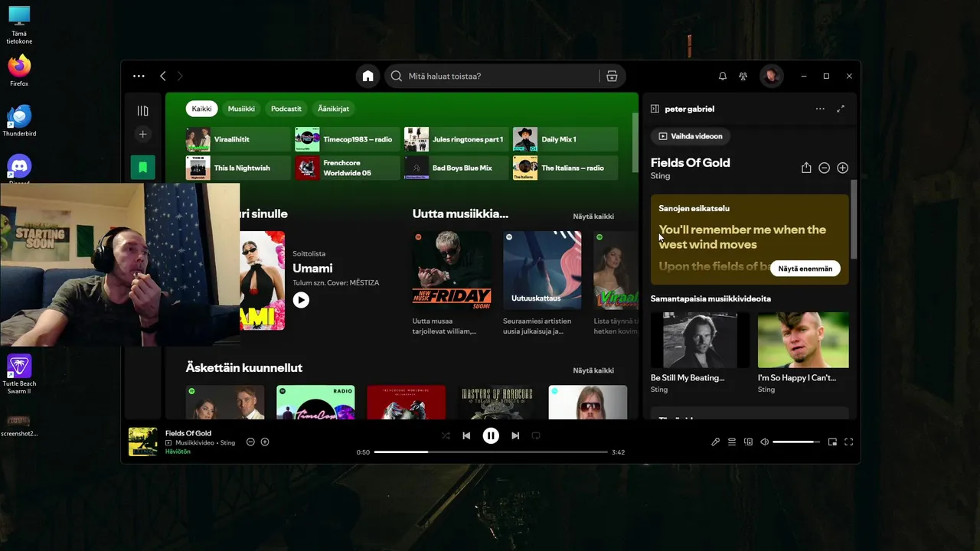Viewport: 980px width, 551px height.
Task: Open the Masters of Hardcore recent cover
Action: pos(497,403)
